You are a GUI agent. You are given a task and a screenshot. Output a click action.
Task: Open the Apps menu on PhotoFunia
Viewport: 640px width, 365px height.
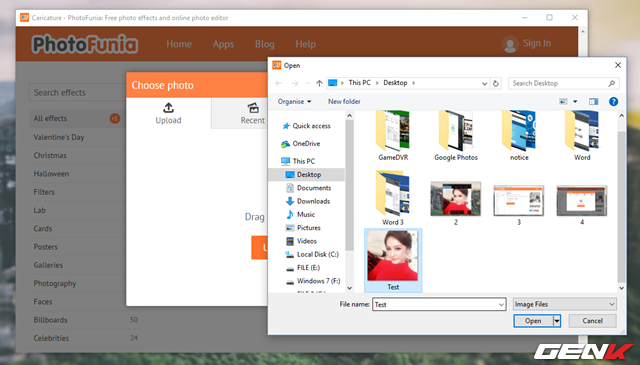(223, 44)
